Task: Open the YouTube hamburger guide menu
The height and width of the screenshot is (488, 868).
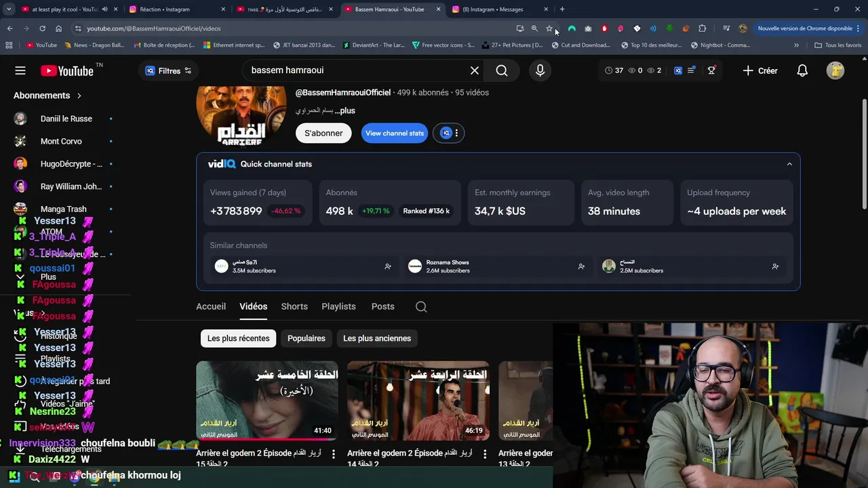Action: pos(20,70)
